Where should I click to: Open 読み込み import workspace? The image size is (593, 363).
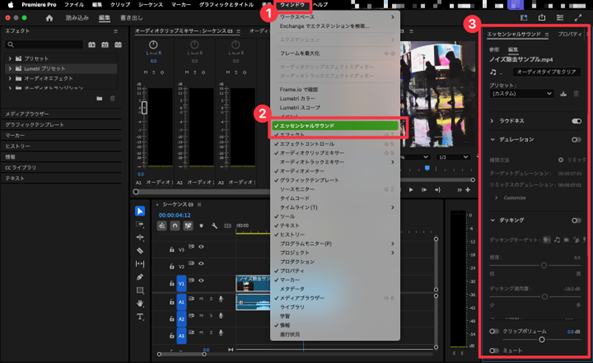click(x=77, y=18)
